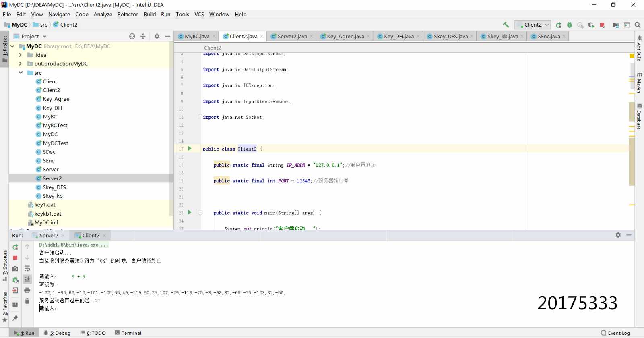Pin the current run tab
The height and width of the screenshot is (338, 644).
(15, 318)
